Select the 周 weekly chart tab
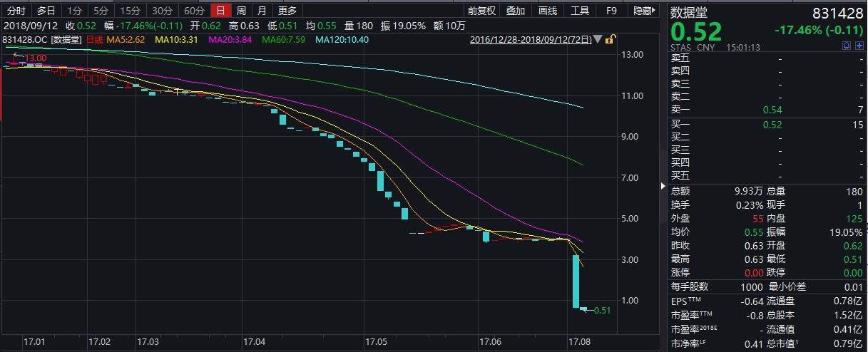This screenshot has width=868, height=352. pos(242,11)
